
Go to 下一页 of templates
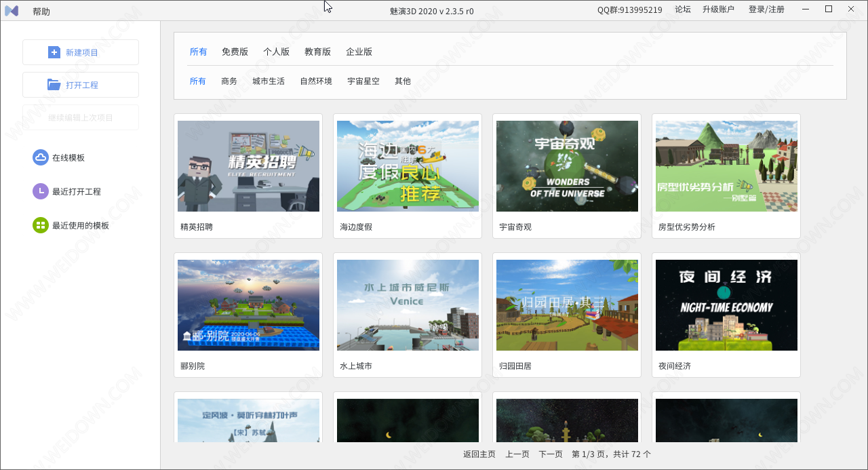(551, 454)
